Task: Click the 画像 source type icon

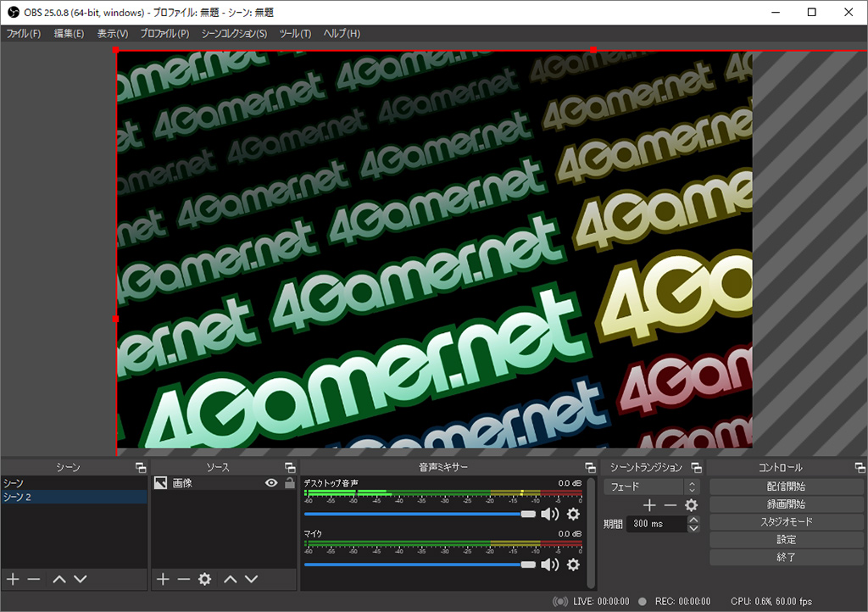Action: (160, 483)
